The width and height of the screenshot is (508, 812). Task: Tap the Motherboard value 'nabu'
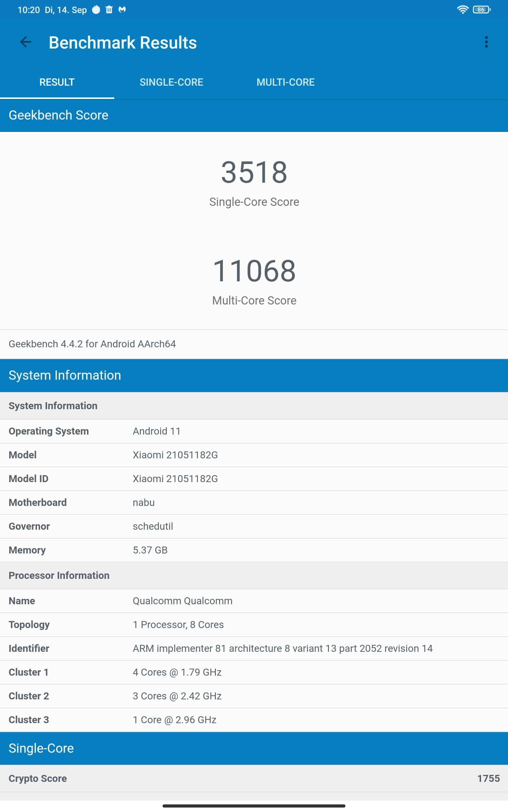point(144,503)
